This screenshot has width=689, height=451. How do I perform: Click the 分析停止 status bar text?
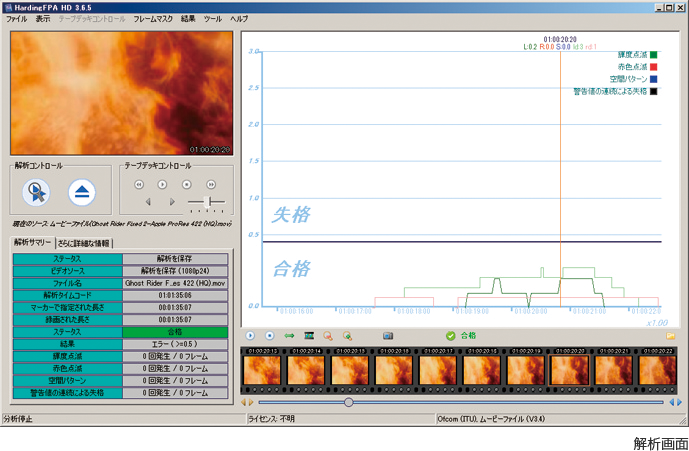click(18, 419)
